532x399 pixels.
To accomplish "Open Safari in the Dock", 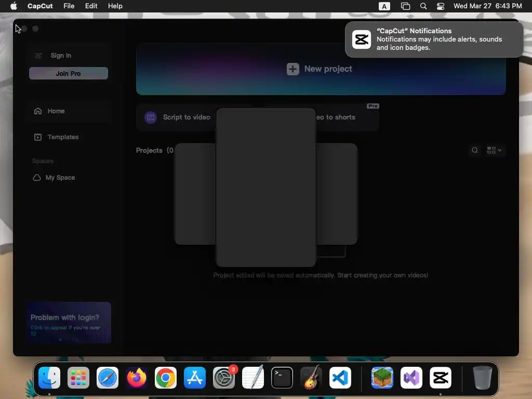I will [108, 378].
